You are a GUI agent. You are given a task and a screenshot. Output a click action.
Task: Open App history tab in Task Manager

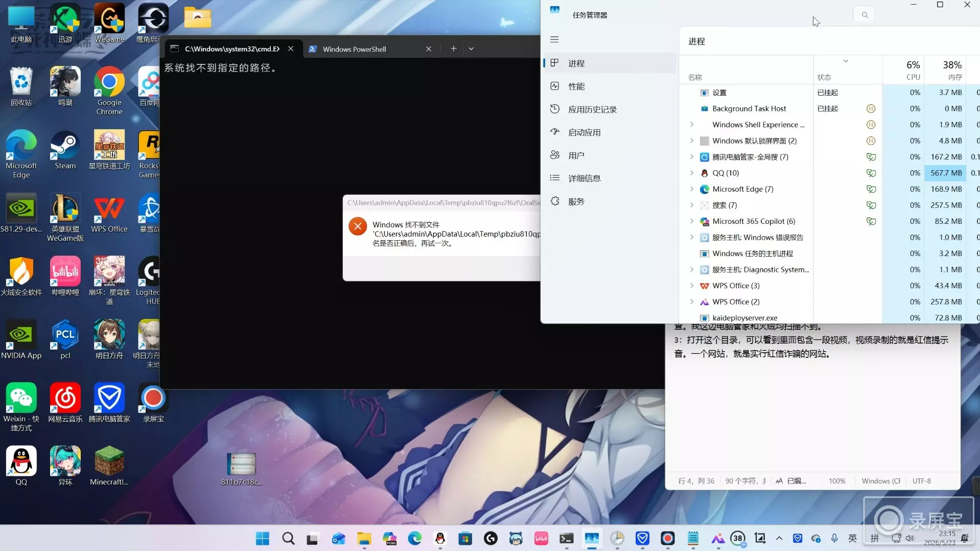point(610,109)
